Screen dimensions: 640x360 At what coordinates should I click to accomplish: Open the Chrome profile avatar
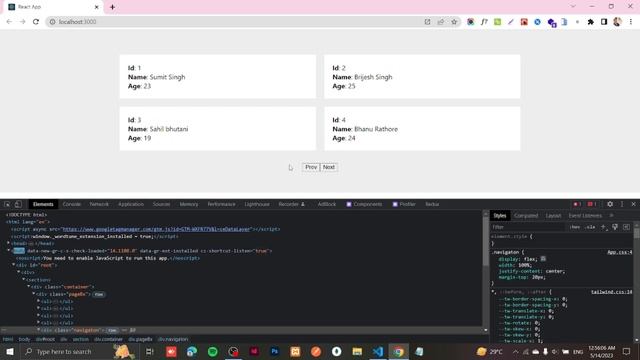click(x=618, y=22)
